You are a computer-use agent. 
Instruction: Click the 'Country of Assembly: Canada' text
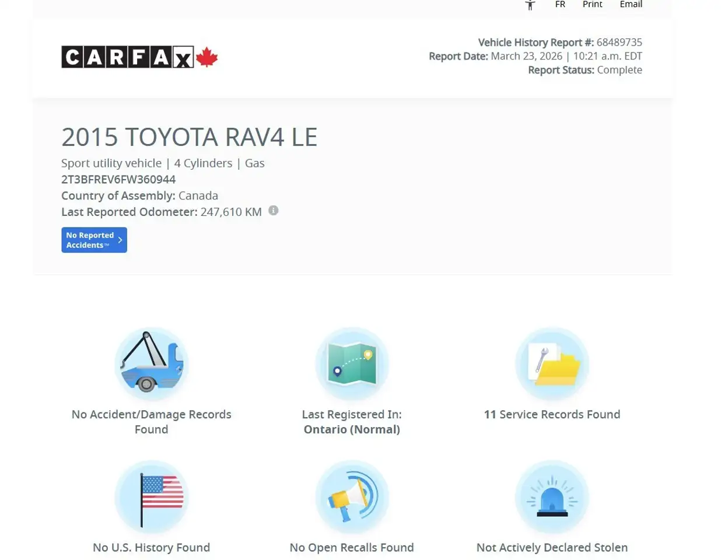pos(140,195)
